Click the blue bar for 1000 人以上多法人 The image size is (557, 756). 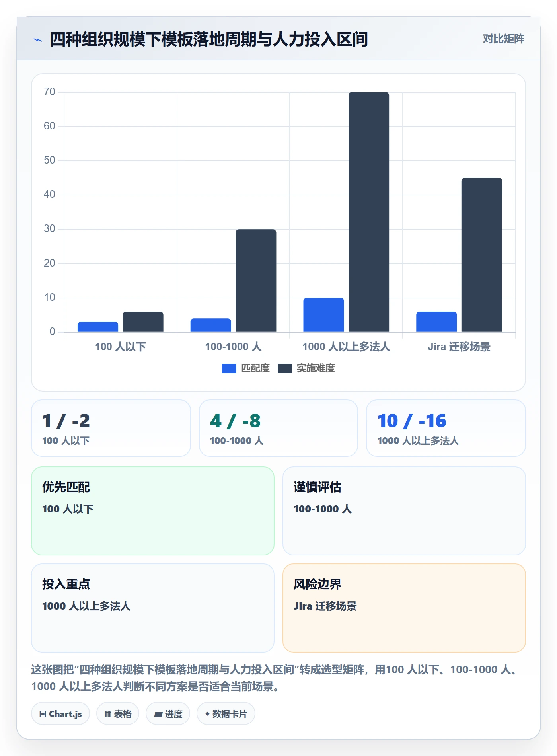[323, 315]
